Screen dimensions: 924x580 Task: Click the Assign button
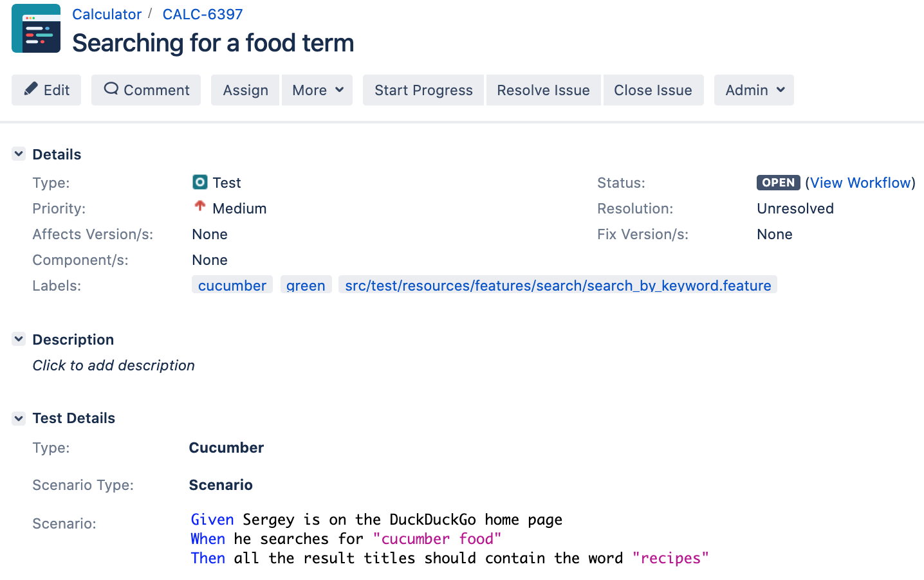click(245, 90)
